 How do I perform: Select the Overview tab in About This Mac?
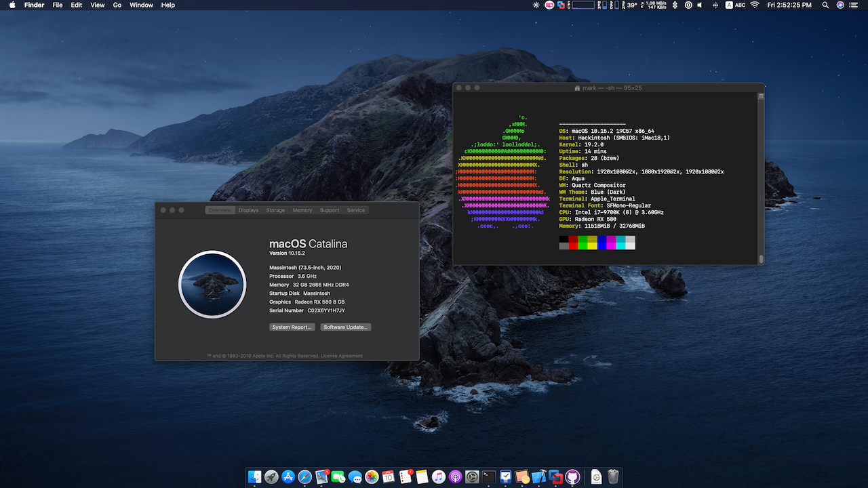pyautogui.click(x=220, y=210)
